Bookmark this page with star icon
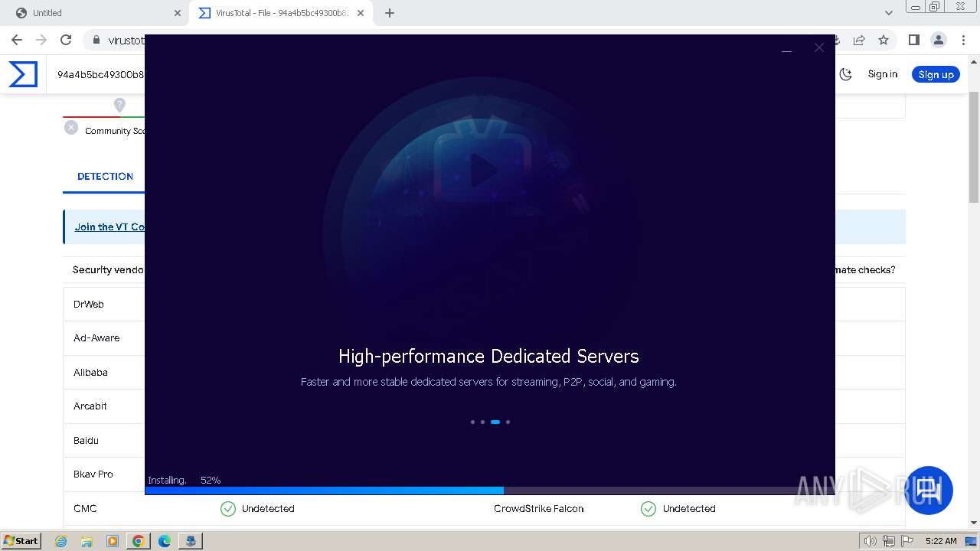Image resolution: width=980 pixels, height=551 pixels. tap(884, 40)
